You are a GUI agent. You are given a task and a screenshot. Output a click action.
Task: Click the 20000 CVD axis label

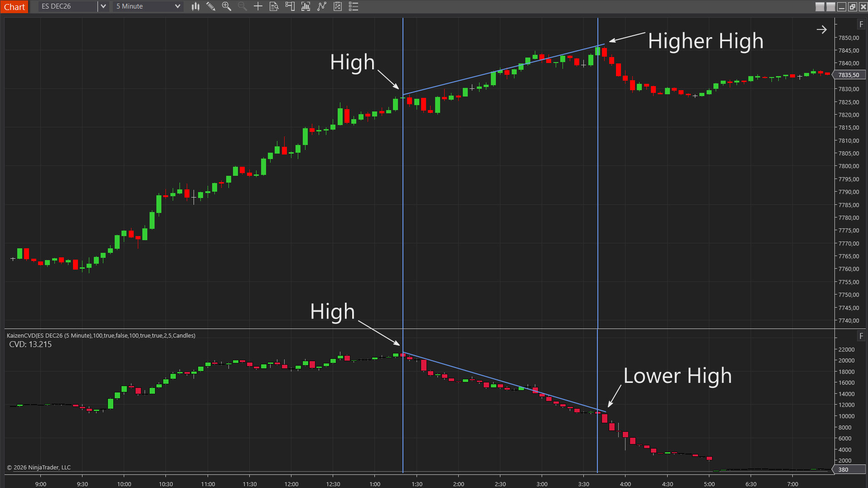pos(846,361)
